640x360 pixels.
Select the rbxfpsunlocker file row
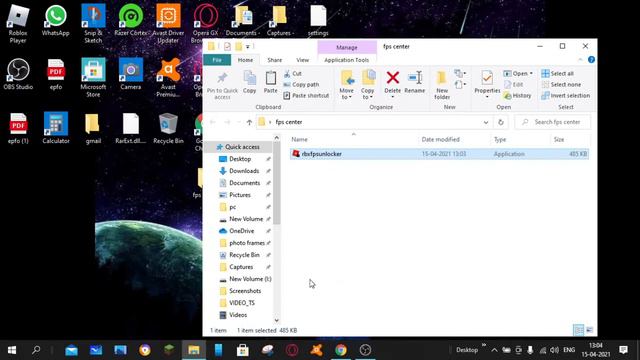tap(439, 154)
